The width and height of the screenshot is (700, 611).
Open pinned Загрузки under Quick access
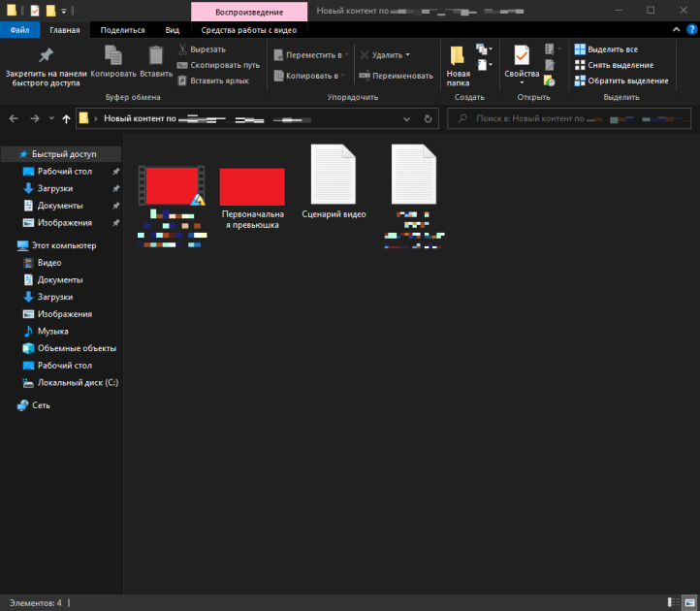[x=55, y=188]
